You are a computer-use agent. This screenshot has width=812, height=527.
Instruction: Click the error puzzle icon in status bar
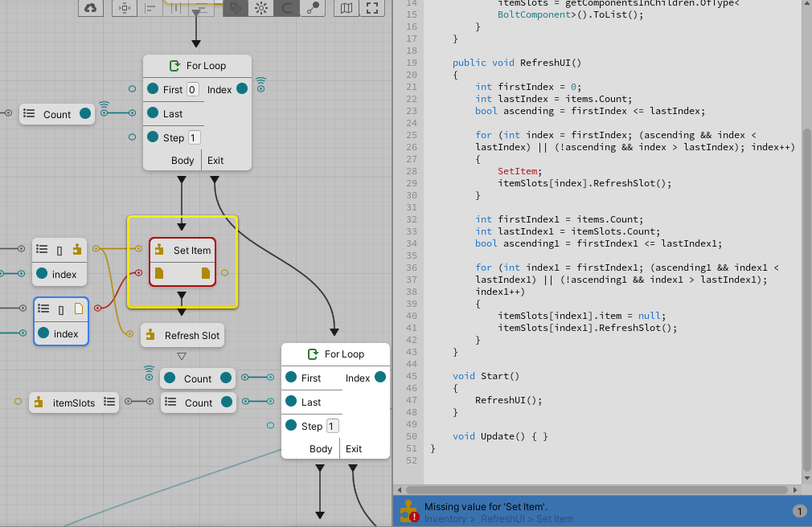click(x=409, y=511)
